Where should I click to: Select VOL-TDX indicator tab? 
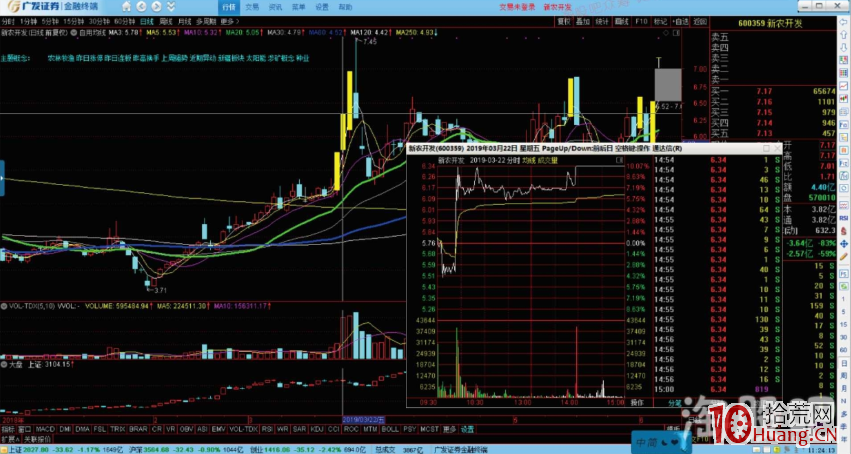point(243,429)
